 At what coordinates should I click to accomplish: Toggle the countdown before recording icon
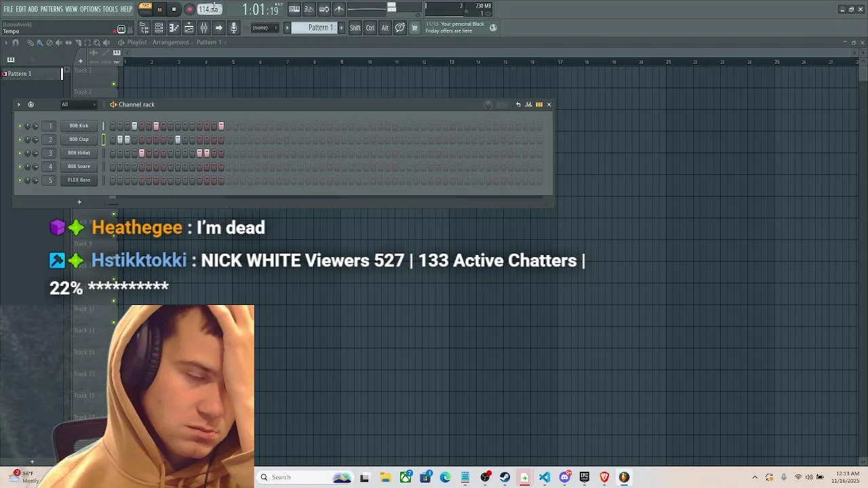[x=309, y=9]
